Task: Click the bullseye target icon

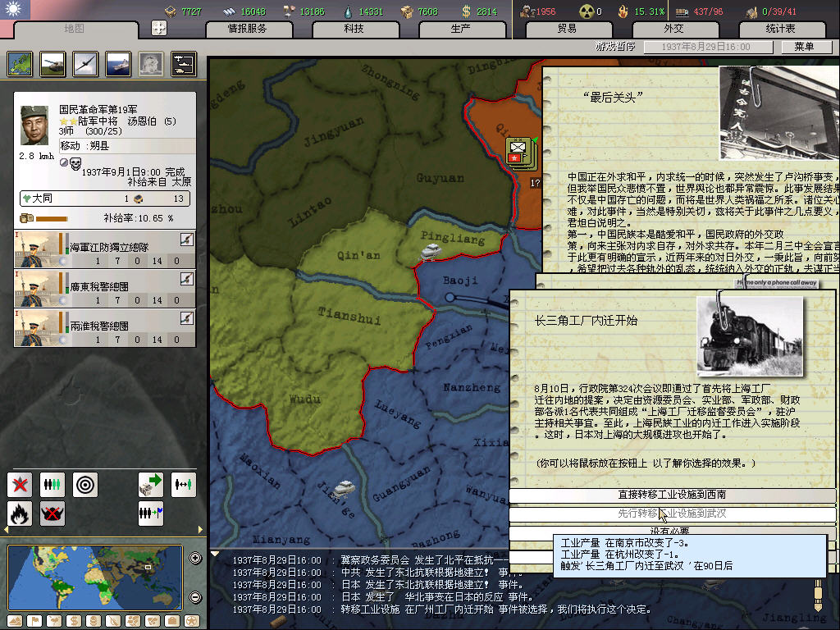Action: tap(85, 485)
